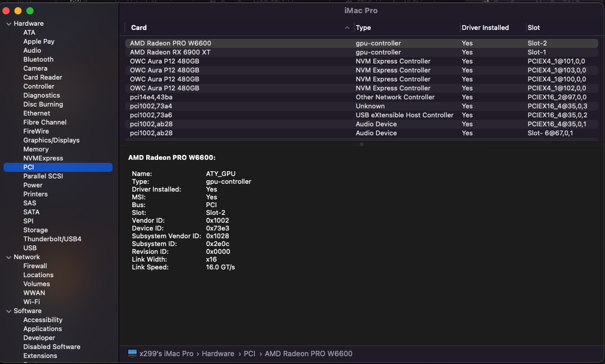This screenshot has width=605, height=364.
Task: Click Hardware in the bottom path bar
Action: [x=218, y=354]
